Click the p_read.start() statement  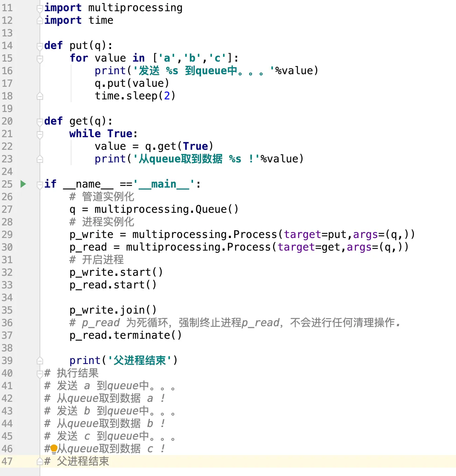113,285
